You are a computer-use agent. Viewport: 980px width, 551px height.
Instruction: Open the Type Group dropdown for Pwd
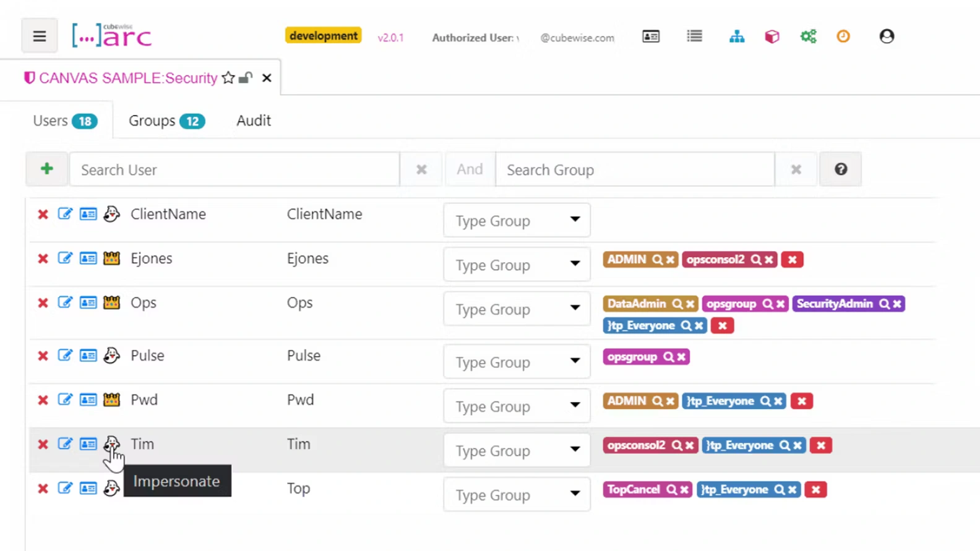click(x=517, y=406)
